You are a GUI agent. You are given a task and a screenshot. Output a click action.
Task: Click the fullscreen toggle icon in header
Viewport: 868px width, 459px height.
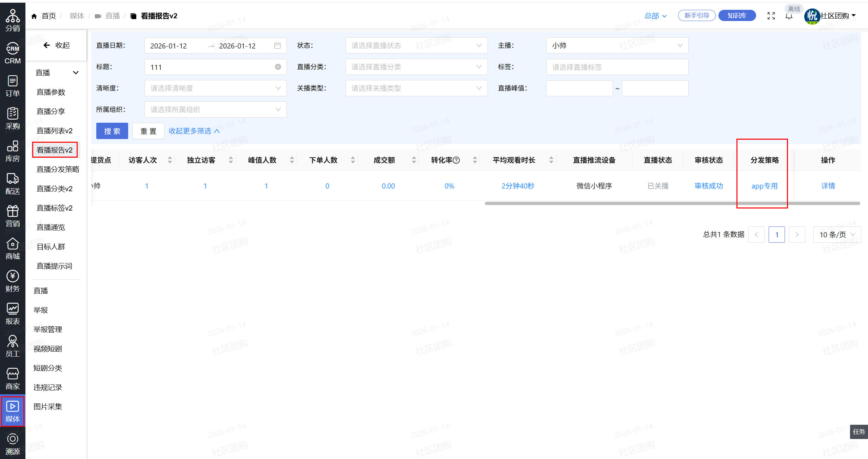(771, 16)
